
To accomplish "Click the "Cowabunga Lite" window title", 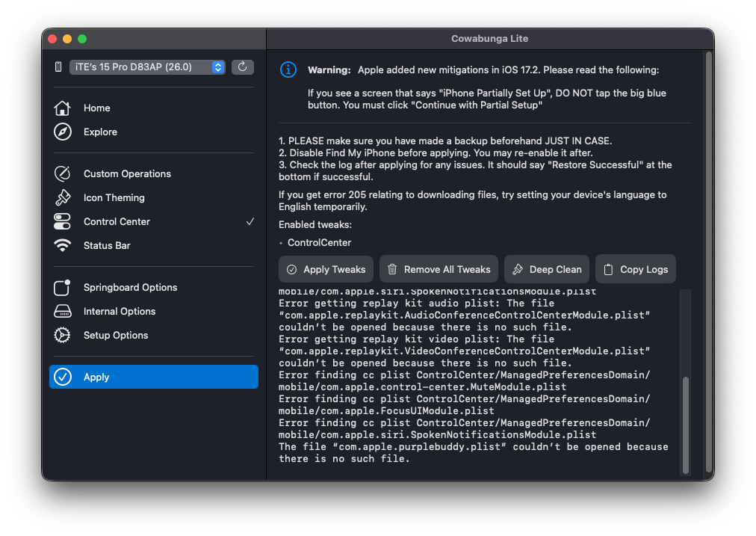I will [490, 39].
